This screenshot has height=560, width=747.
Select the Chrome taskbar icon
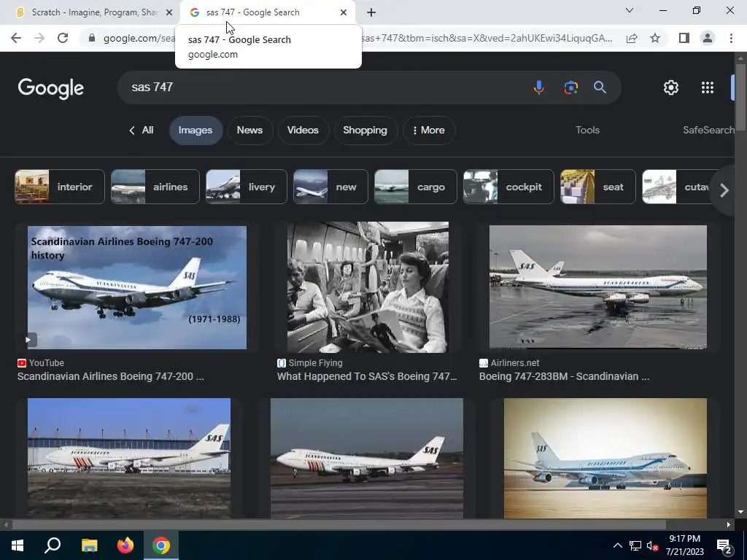(161, 545)
